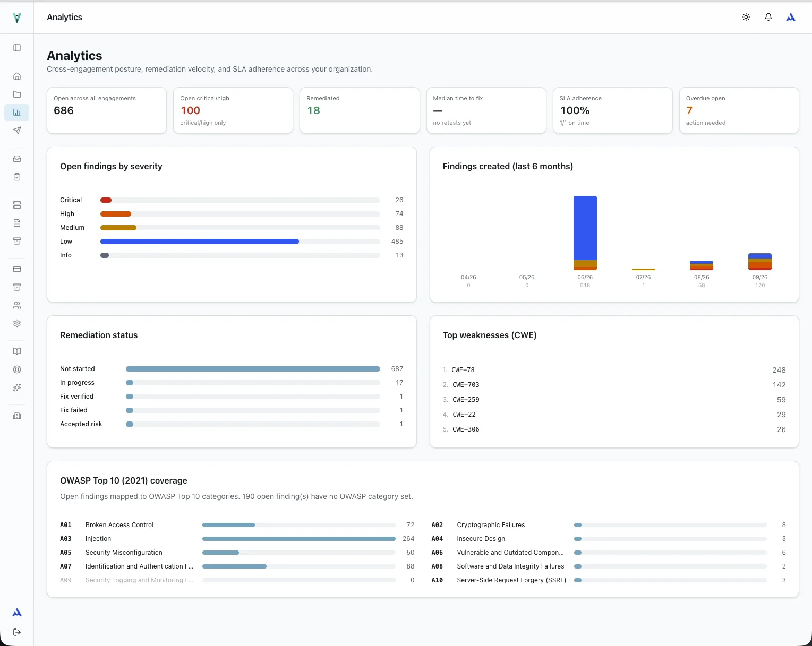Click the High severity orange progress bar

coord(116,214)
